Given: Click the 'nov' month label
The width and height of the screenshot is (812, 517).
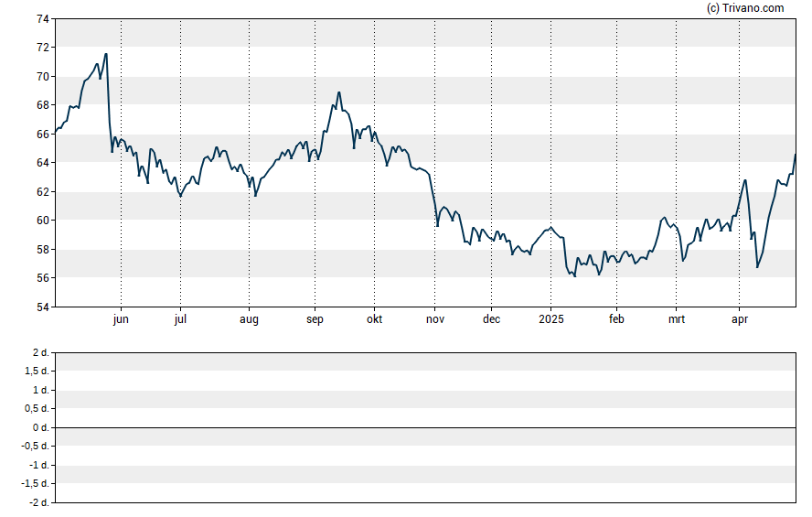Looking at the screenshot, I should tap(435, 319).
